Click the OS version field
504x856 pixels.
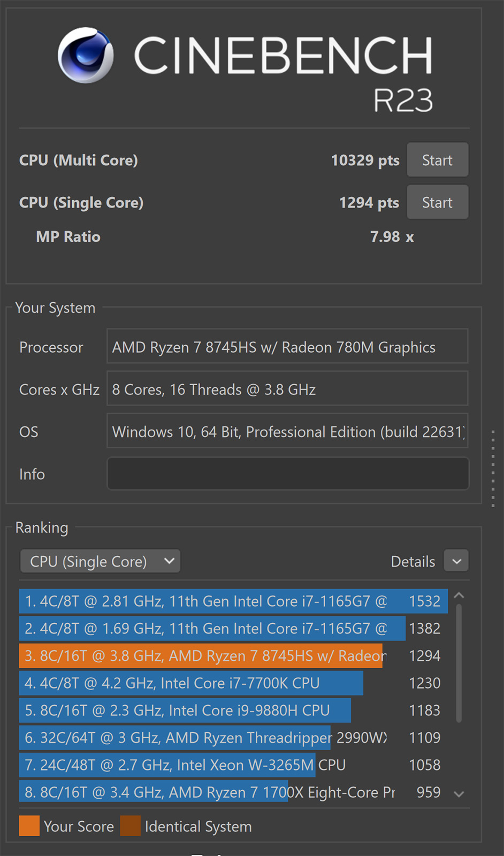[287, 431]
